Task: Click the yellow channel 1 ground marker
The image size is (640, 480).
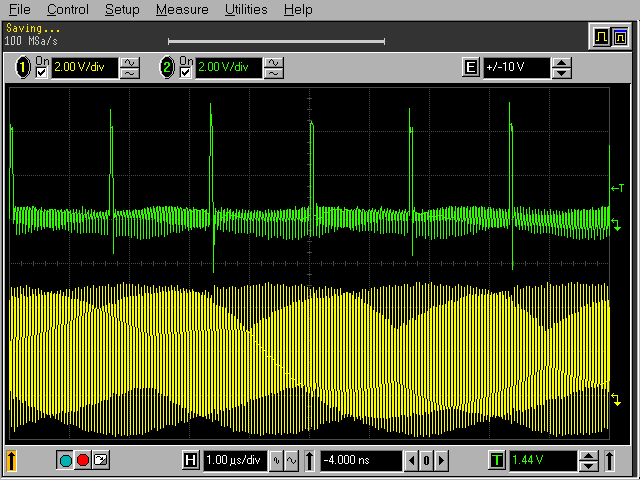Action: coord(616,399)
